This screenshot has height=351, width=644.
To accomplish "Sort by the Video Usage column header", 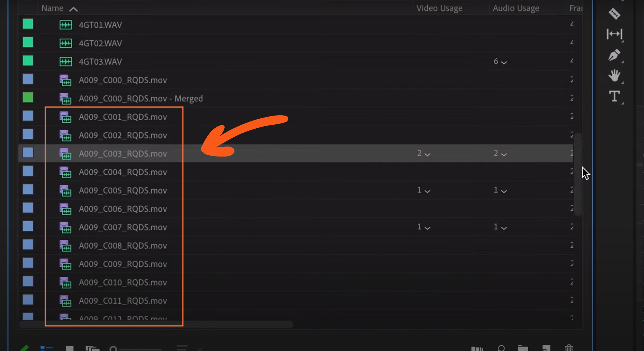I will 439,8.
